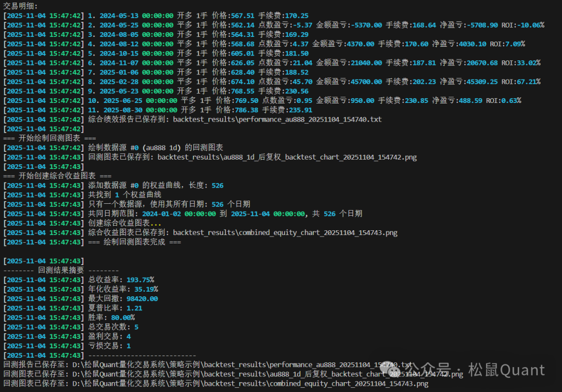Click the 回测结果摘要 section header
The width and height of the screenshot is (562, 392).
(60, 270)
